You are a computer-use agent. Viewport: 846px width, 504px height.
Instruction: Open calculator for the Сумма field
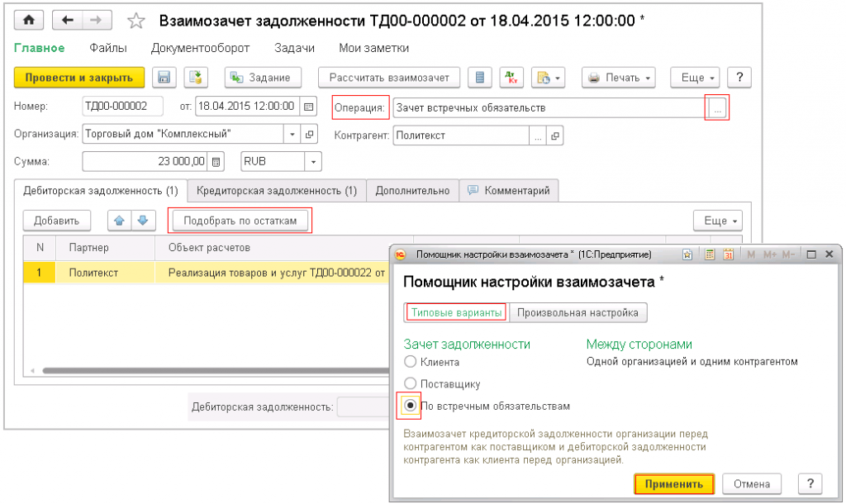(216, 161)
